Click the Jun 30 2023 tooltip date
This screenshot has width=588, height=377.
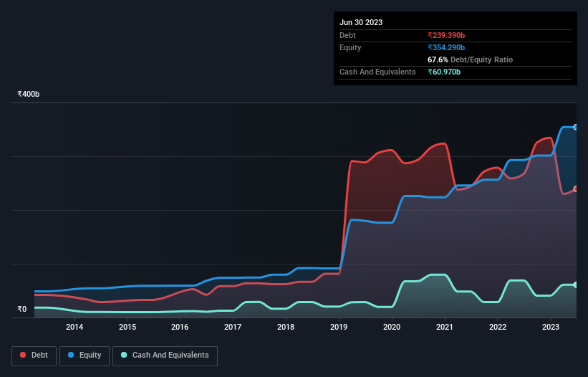[361, 22]
